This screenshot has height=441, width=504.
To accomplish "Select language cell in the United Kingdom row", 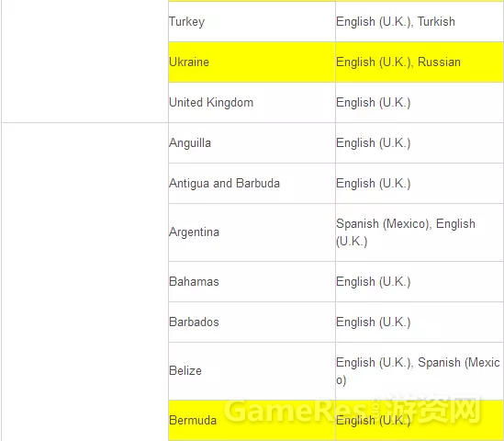I will (420, 103).
